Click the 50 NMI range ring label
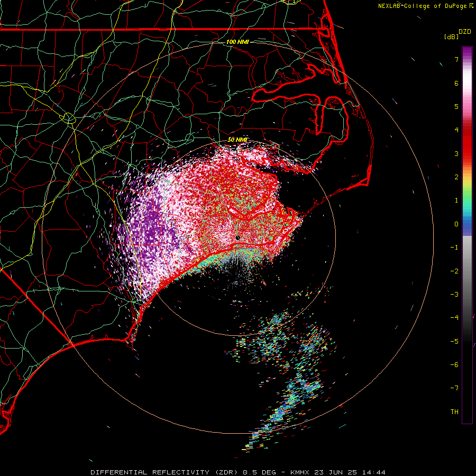476x476 pixels. click(x=237, y=140)
